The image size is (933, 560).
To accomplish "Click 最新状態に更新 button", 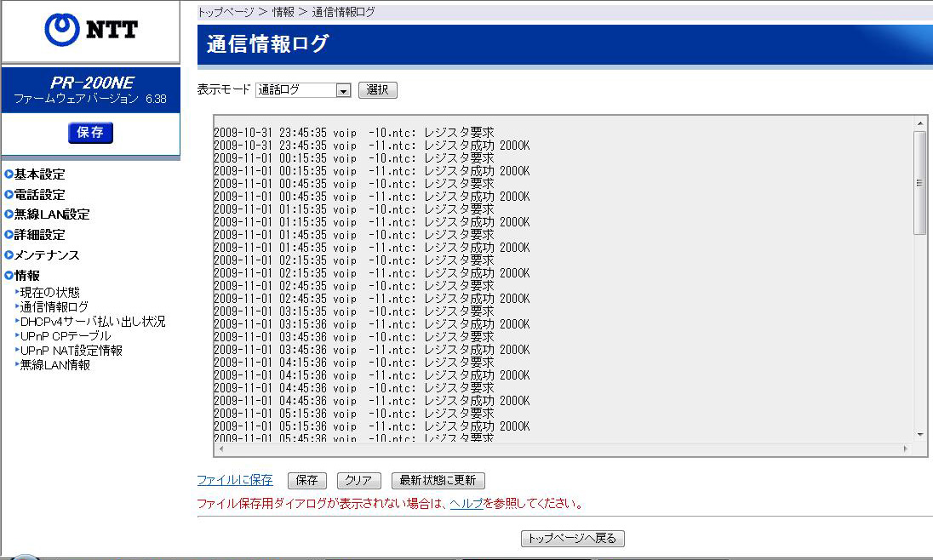I will [438, 481].
